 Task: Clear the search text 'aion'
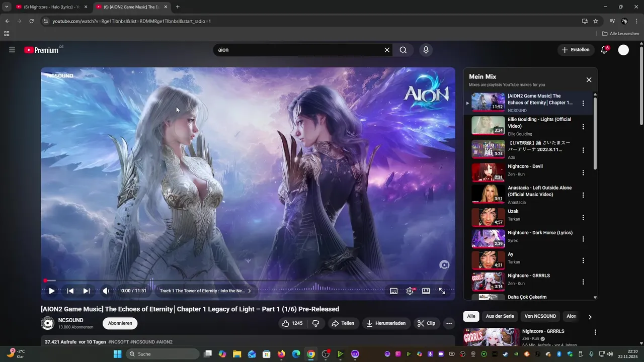coord(387,50)
